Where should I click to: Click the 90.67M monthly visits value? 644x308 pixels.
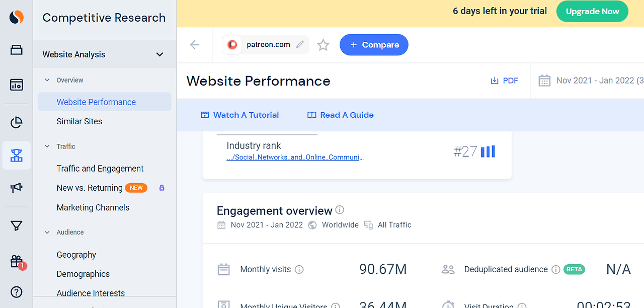(383, 269)
